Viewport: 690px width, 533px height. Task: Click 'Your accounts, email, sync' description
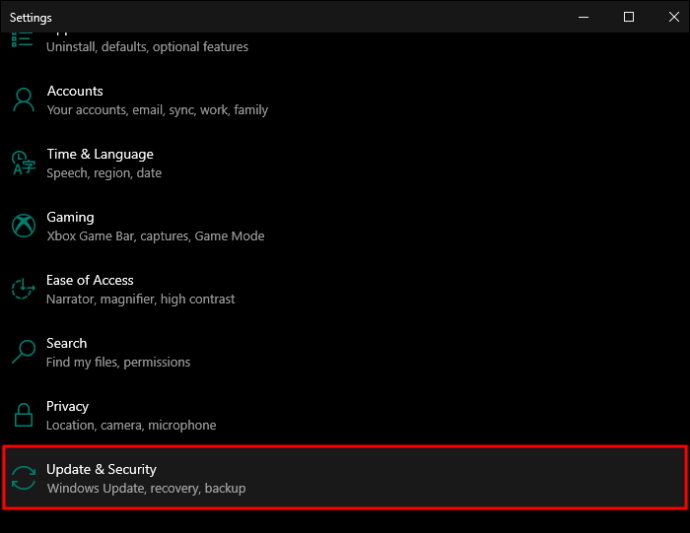pos(157,110)
